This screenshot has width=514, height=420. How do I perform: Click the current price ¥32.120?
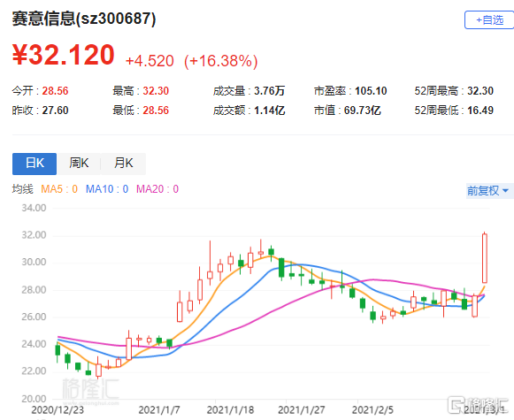64,55
